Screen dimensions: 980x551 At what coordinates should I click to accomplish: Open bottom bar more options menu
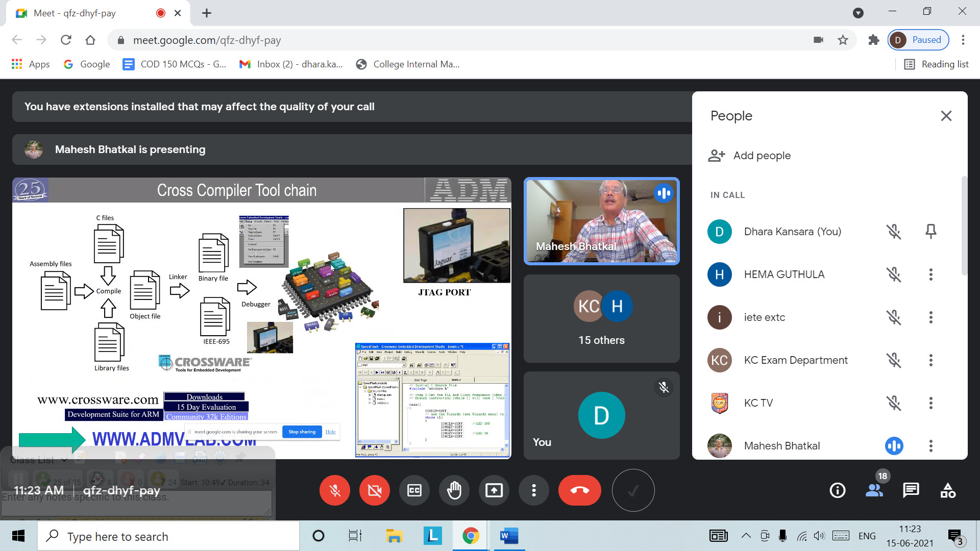click(x=533, y=491)
